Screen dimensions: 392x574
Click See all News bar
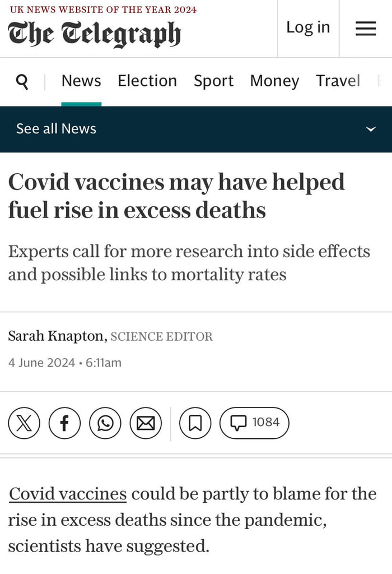point(56,129)
